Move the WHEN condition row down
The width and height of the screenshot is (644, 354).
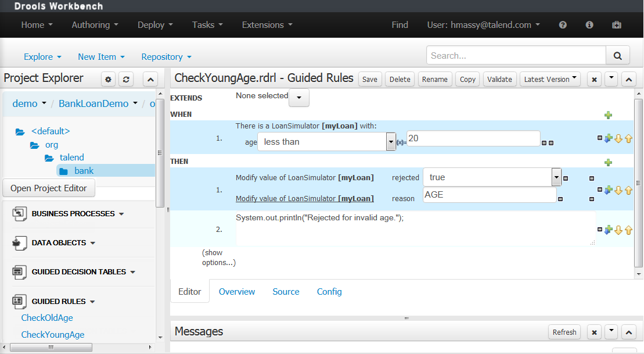618,138
